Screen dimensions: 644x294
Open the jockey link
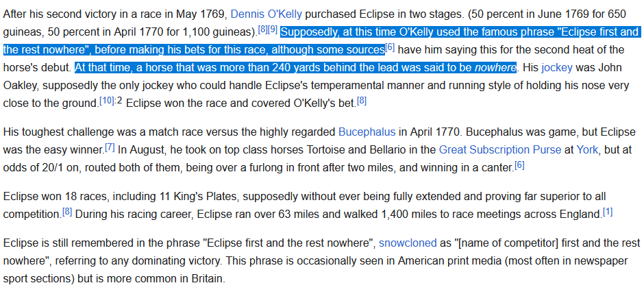click(557, 68)
